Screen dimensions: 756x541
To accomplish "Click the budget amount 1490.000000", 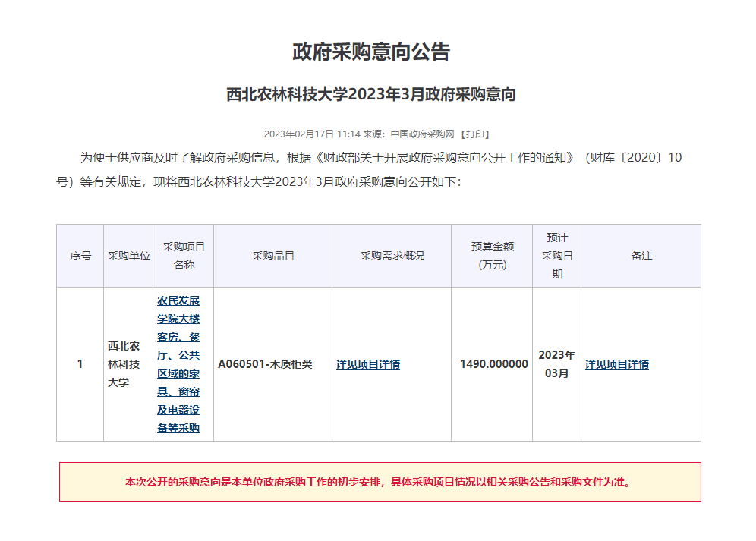I will click(493, 364).
